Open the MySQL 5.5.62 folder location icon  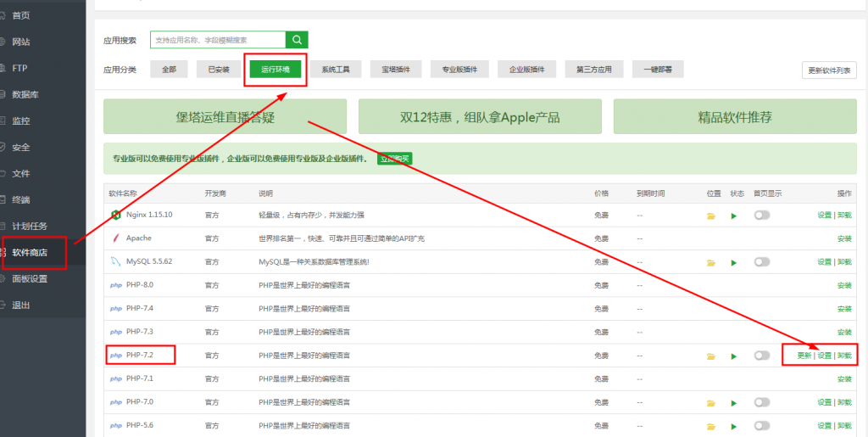(x=711, y=262)
